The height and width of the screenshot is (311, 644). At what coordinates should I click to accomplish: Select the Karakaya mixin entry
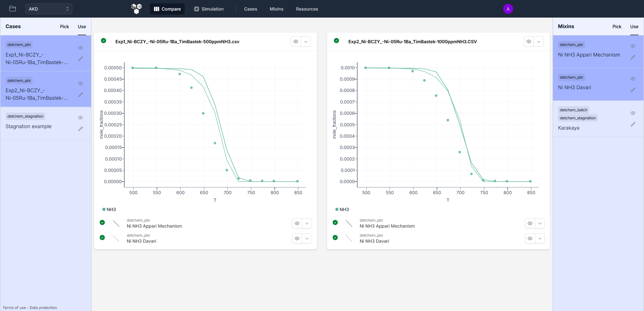point(569,128)
